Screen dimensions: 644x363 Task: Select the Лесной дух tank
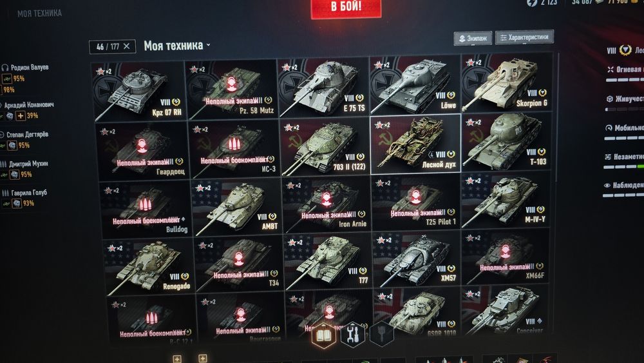coord(415,144)
